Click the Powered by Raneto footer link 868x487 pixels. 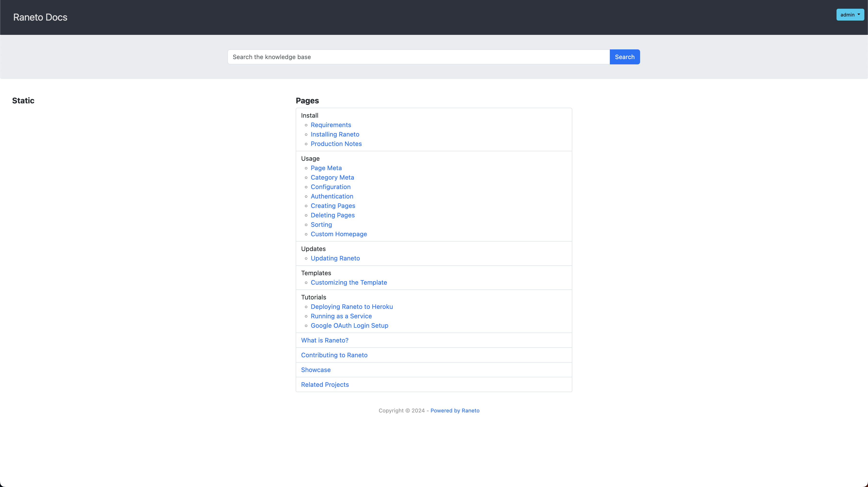click(455, 411)
